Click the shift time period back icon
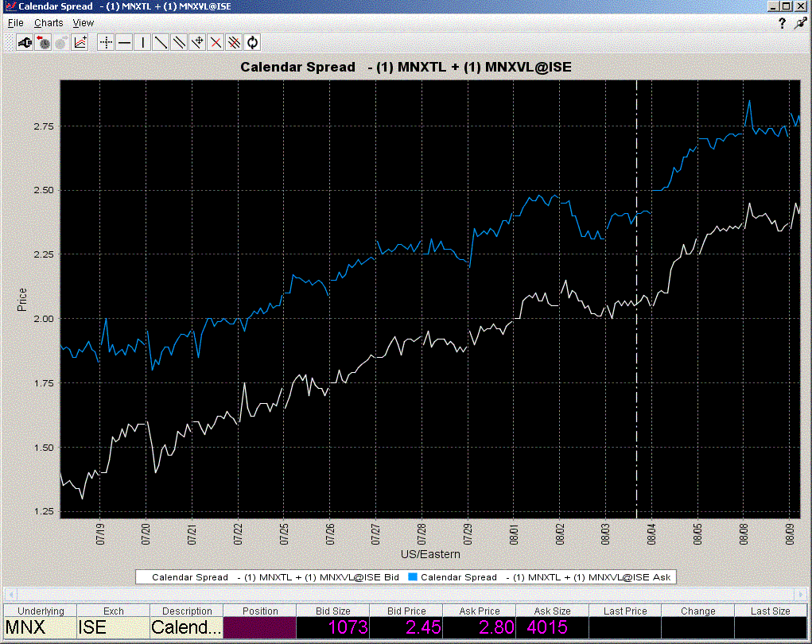812x644 pixels. point(44,42)
